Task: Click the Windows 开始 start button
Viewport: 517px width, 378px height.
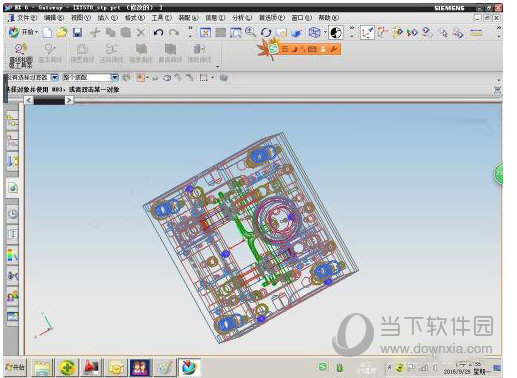Action: pos(15,367)
